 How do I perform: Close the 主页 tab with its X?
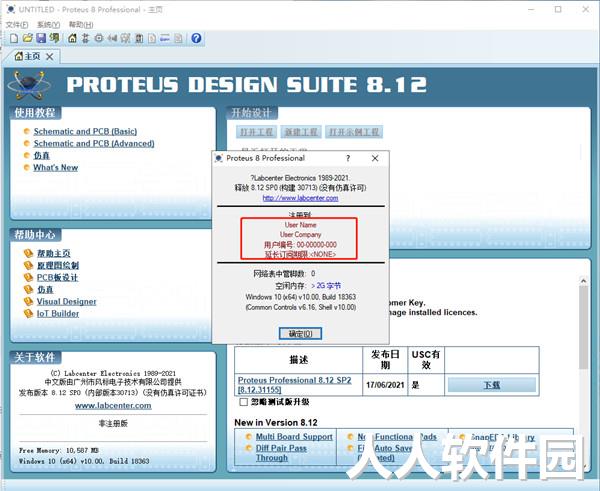[x=49, y=57]
